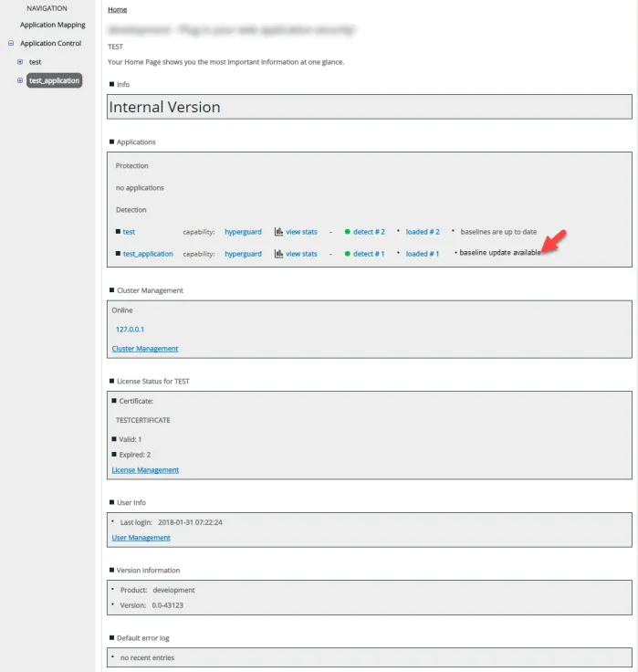
Task: Open Application Control in navigation
Action: coord(50,43)
